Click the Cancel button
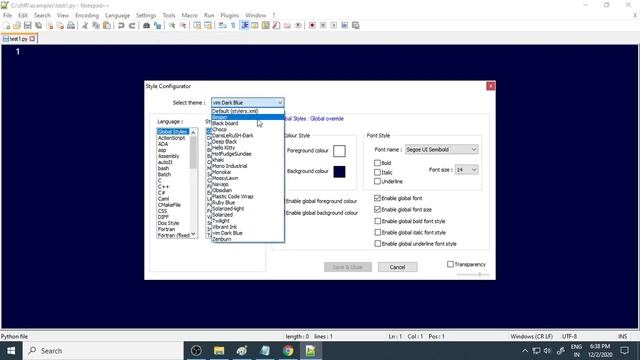640x360 pixels. tap(398, 267)
